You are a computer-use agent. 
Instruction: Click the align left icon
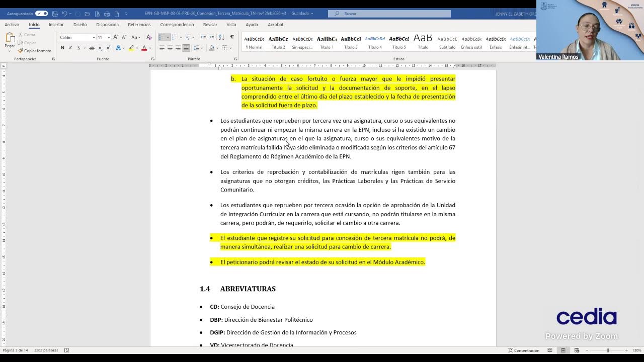pyautogui.click(x=162, y=48)
